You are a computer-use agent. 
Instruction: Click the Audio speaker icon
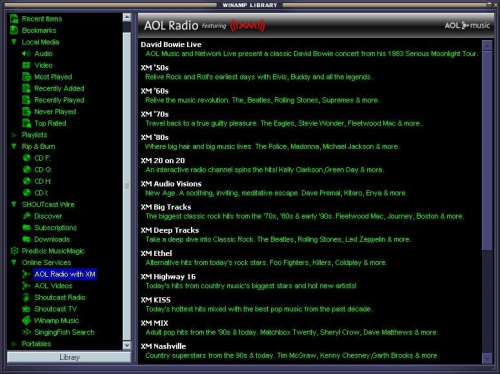tap(26, 54)
